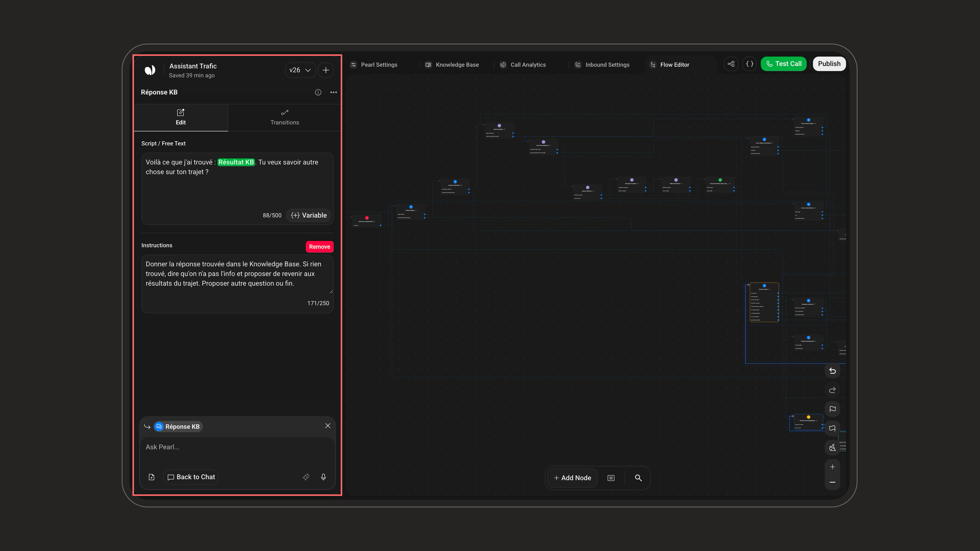This screenshot has width=980, height=551.
Task: Redo the canvas change
Action: [832, 390]
